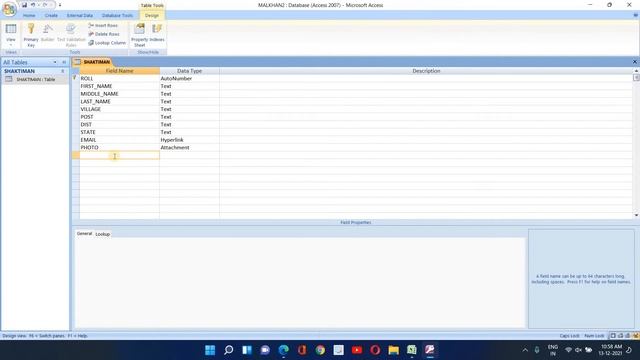
Task: Open YouTube app from taskbar
Action: 357,350
